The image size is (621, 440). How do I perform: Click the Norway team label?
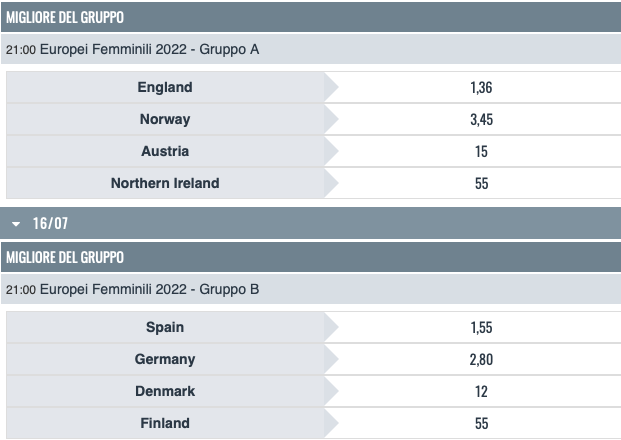pos(165,119)
